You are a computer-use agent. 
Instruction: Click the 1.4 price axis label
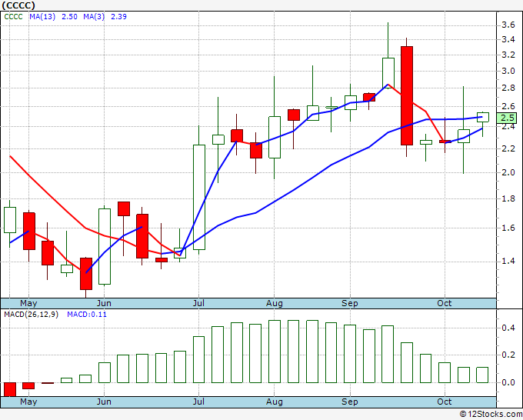(508, 262)
